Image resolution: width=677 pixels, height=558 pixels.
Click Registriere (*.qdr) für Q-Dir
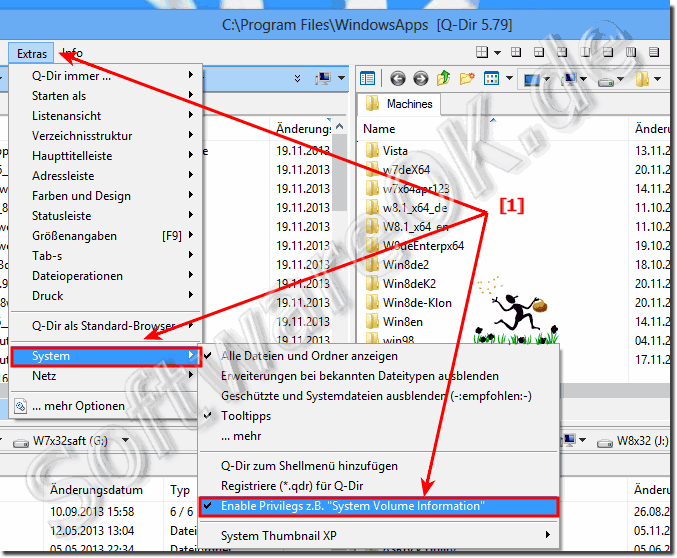pyautogui.click(x=379, y=486)
